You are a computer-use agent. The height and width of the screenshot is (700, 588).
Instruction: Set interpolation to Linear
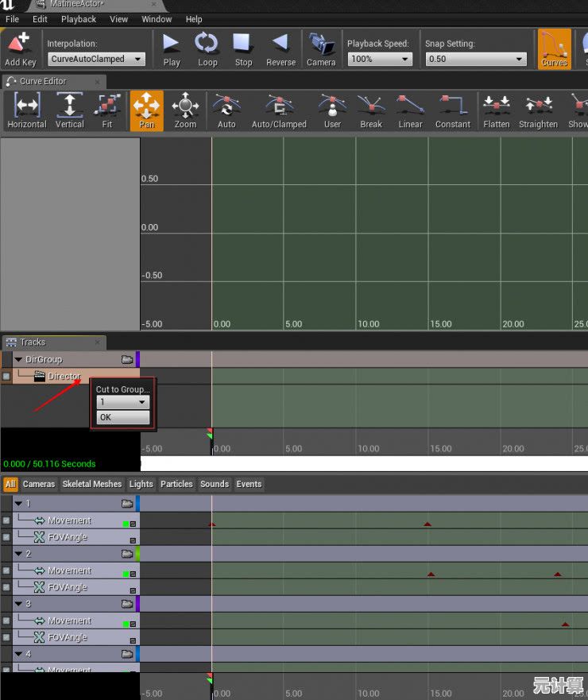[x=410, y=110]
